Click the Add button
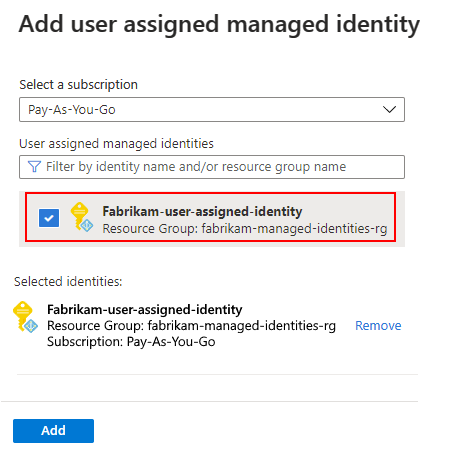The width and height of the screenshot is (450, 450). pos(53,431)
